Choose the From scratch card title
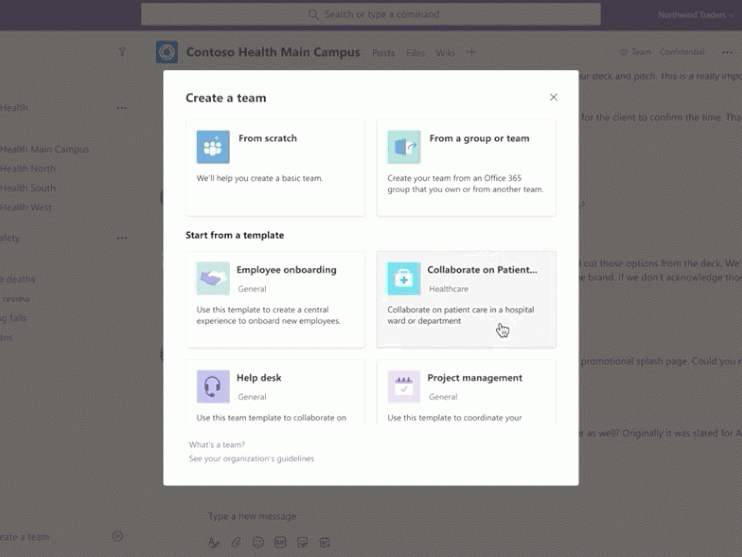 268,138
